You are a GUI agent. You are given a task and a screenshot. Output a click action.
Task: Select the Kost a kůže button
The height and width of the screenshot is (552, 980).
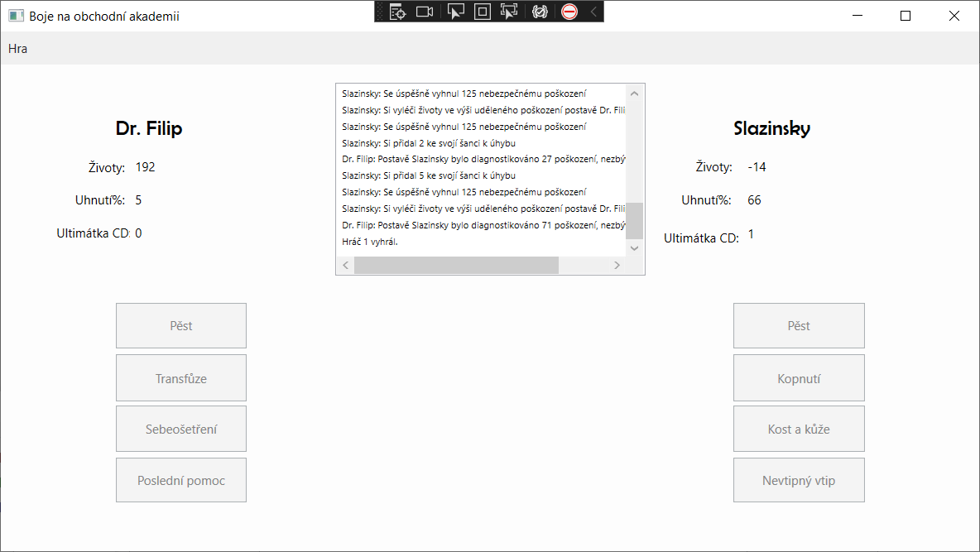(798, 429)
